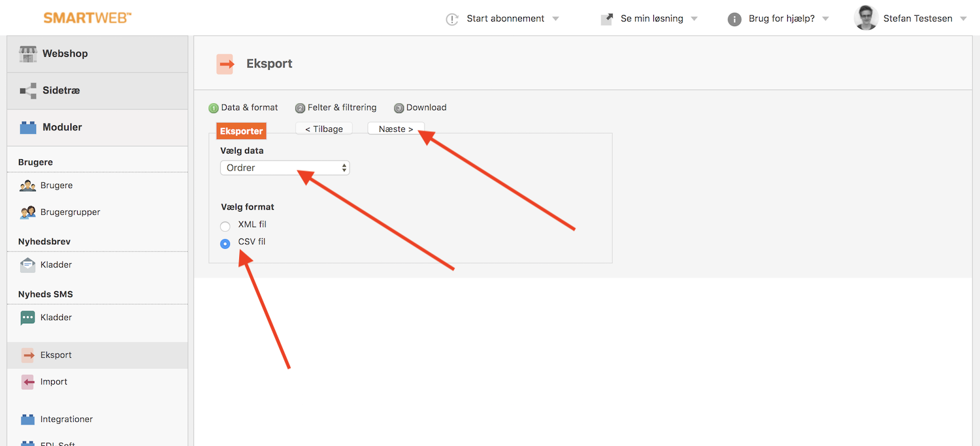Screen dimensions: 980x446
Task: Click the Webshop storefront icon
Action: pyautogui.click(x=28, y=54)
